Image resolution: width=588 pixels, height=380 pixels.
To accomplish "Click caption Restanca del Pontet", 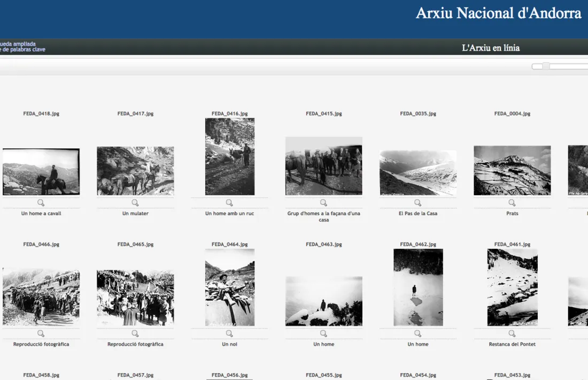I will [x=512, y=344].
